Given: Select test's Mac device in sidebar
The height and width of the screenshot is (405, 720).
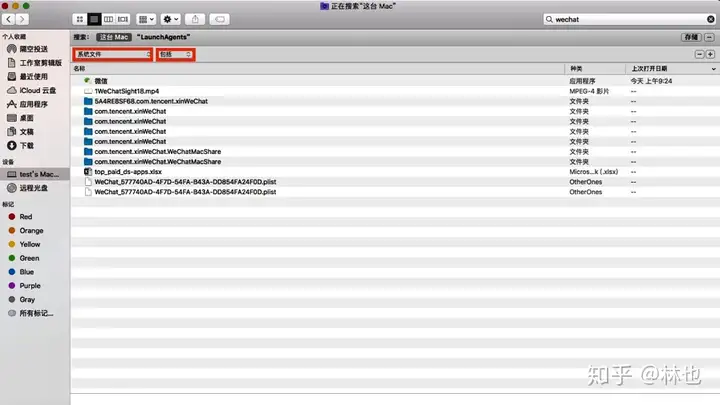Looking at the screenshot, I should pyautogui.click(x=35, y=174).
